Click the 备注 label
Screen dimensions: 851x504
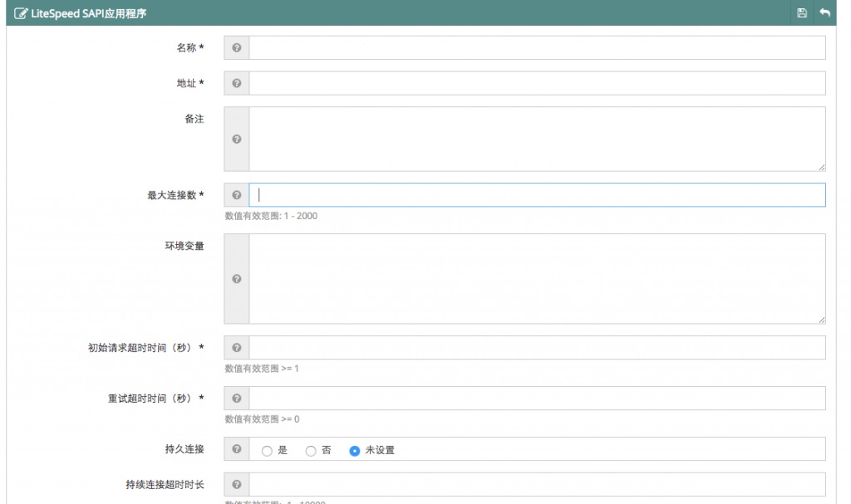click(194, 119)
